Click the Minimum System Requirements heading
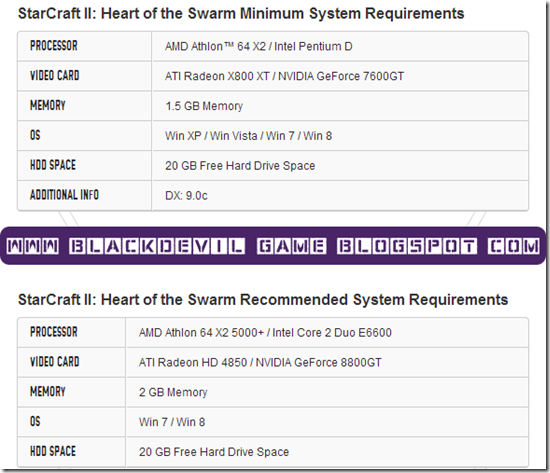This screenshot has width=550, height=473. point(241,14)
